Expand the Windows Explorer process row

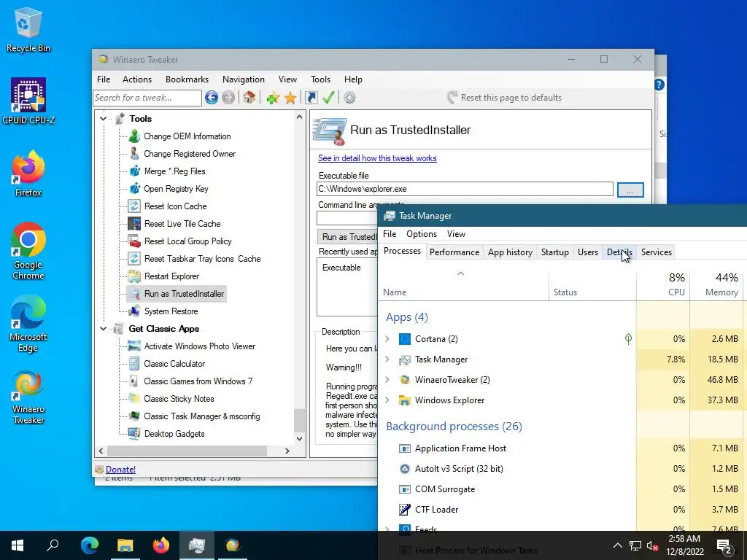point(387,400)
